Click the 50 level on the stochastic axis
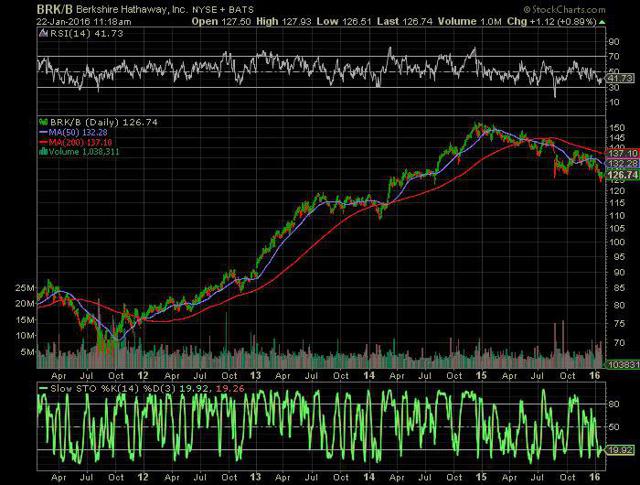The height and width of the screenshot is (485, 640). point(613,427)
